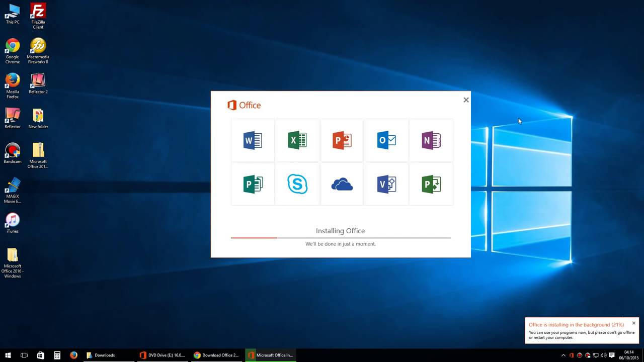644x362 pixels.
Task: Select New folder desktop icon
Action: pos(38,119)
